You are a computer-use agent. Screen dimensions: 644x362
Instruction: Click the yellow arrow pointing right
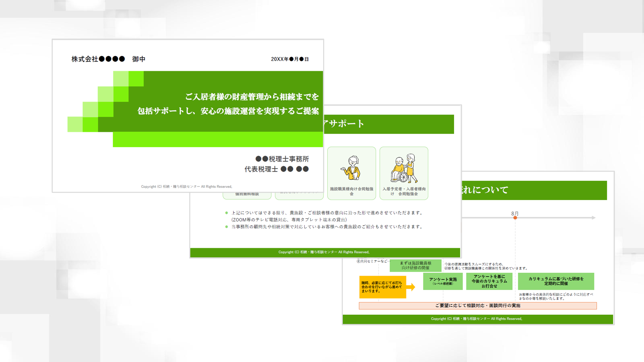(x=411, y=287)
